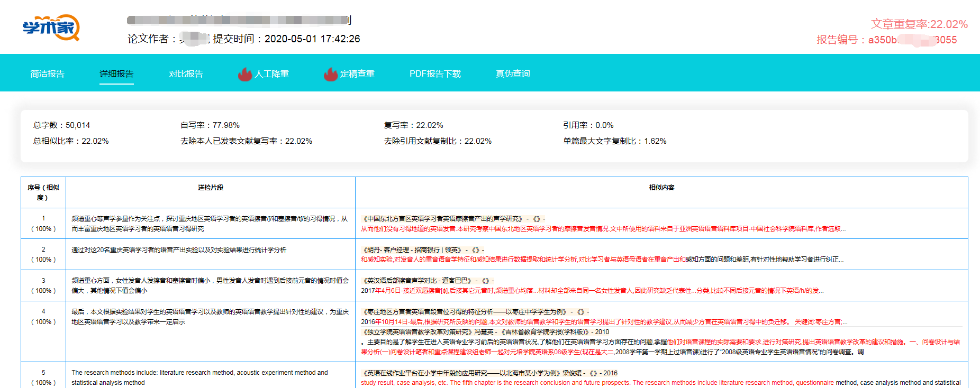
Task: Click the 复写率：22.02% statistic
Action: point(413,125)
